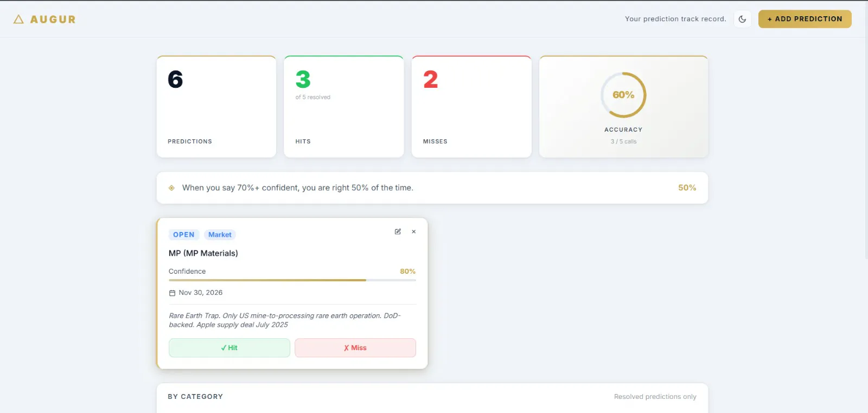This screenshot has height=413, width=868.
Task: Click the 60% accuracy ring chart
Action: coord(623,95)
